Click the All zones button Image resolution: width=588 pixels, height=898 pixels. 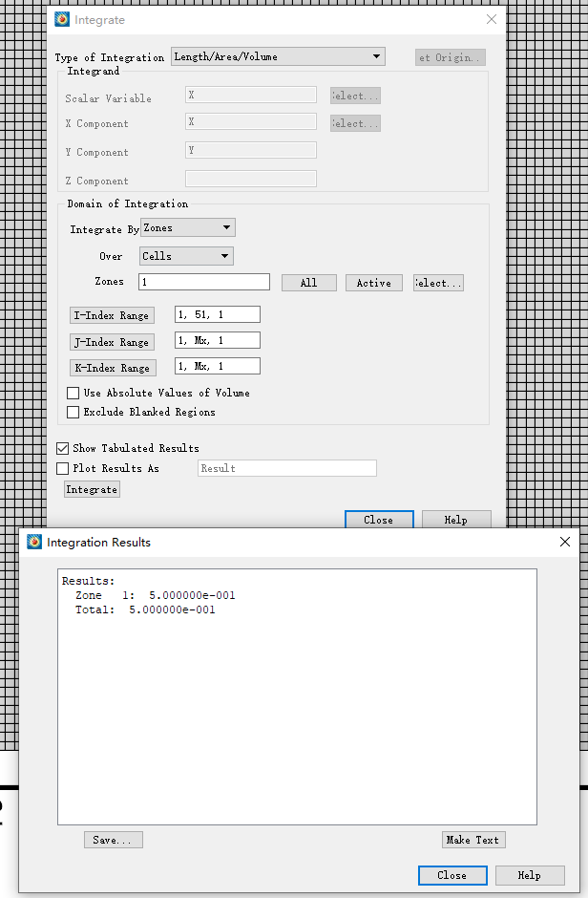click(309, 283)
